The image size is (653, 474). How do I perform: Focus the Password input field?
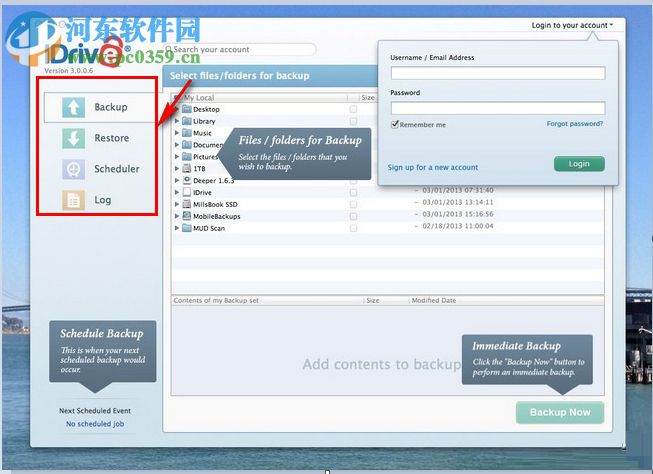click(x=498, y=108)
